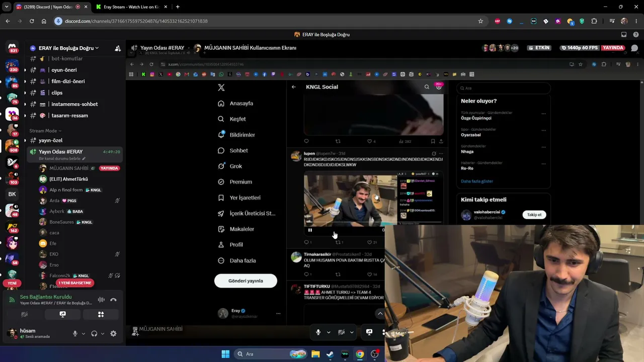This screenshot has height=362, width=644.
Task: Click the Windows Start button
Action: 225,354
